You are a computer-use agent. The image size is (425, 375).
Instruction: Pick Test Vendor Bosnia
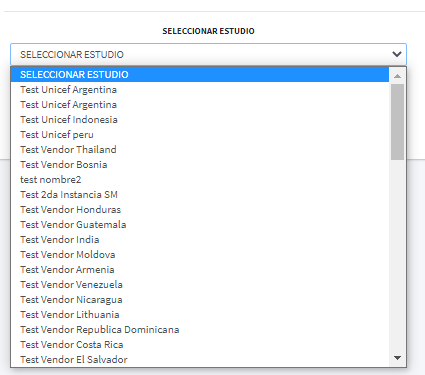[200, 165]
